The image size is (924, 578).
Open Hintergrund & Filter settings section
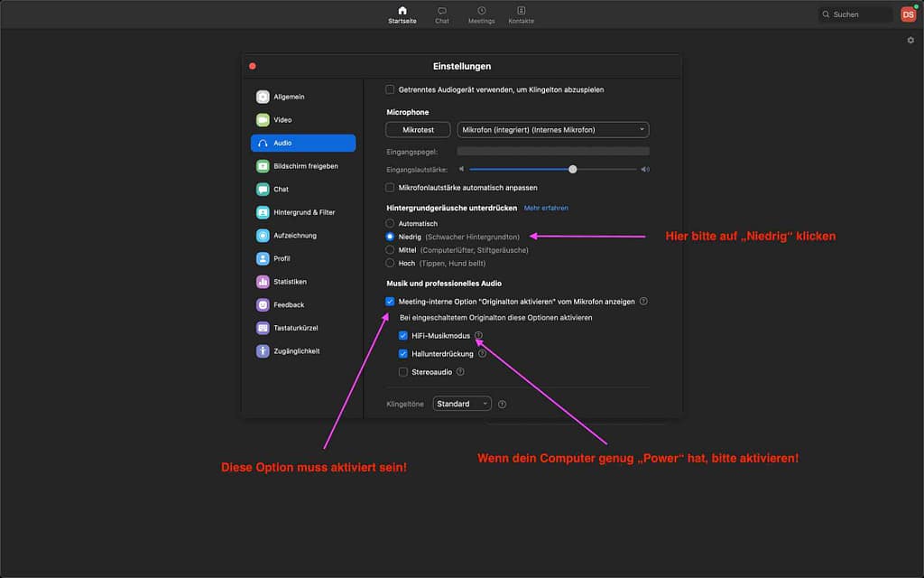(302, 212)
